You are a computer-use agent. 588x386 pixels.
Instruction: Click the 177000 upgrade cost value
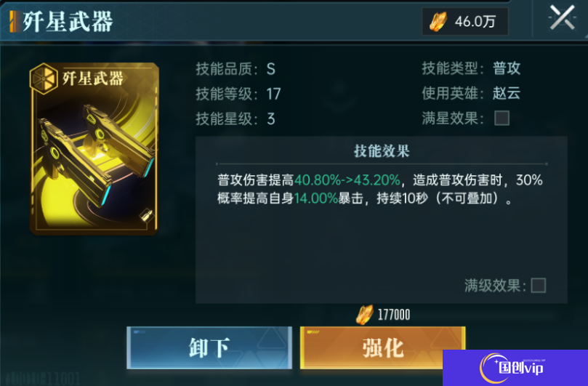coord(394,315)
